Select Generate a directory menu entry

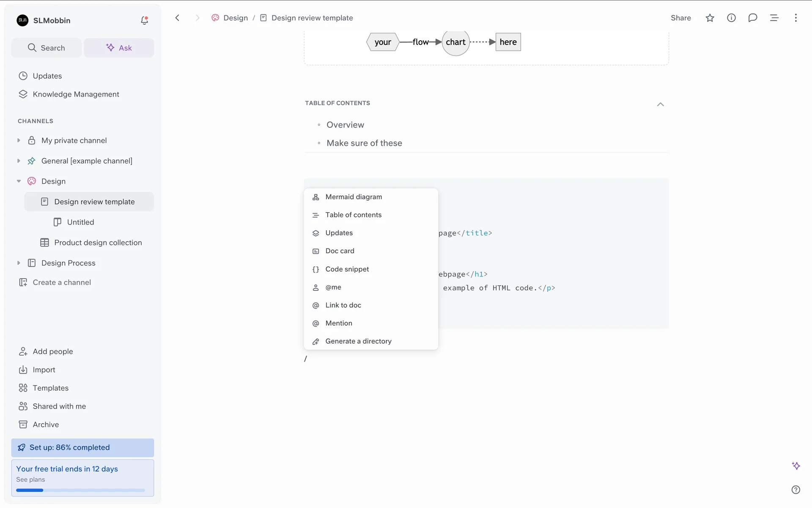point(358,341)
